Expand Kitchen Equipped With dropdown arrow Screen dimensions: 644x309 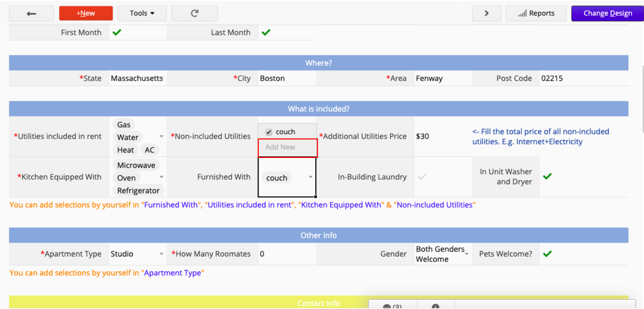tap(161, 177)
